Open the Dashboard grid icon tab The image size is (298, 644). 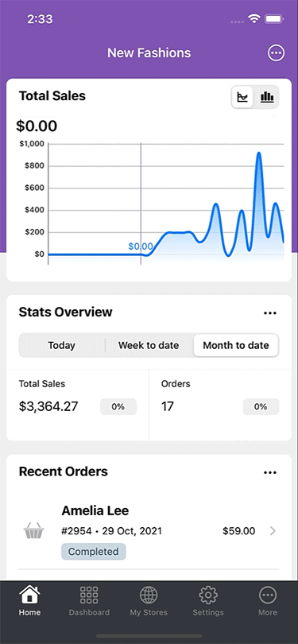click(89, 594)
